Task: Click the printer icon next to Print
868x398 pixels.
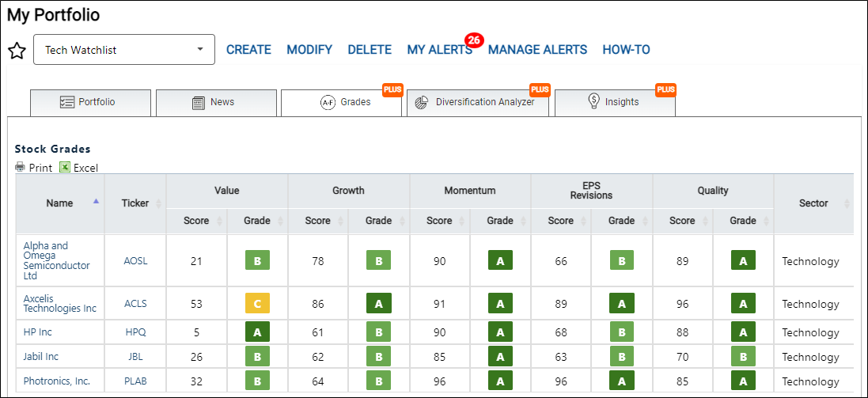Action: (x=21, y=167)
